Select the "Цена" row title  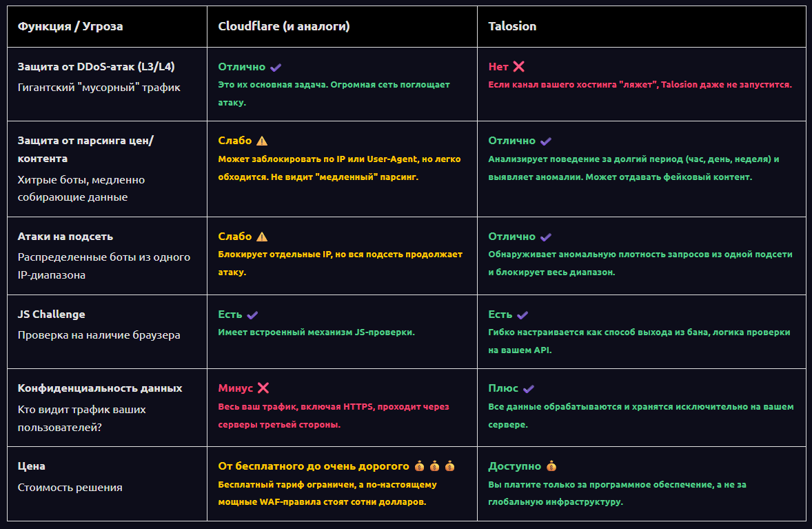tap(32, 466)
